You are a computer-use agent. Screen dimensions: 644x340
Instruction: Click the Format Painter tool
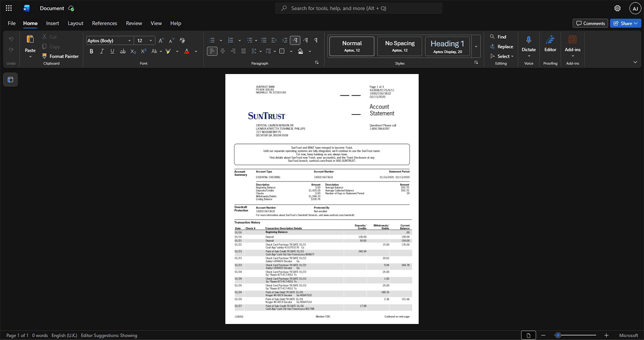60,56
